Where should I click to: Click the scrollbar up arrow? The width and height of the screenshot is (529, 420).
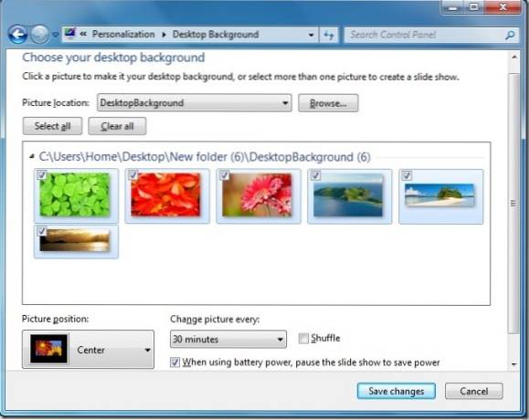513,58
